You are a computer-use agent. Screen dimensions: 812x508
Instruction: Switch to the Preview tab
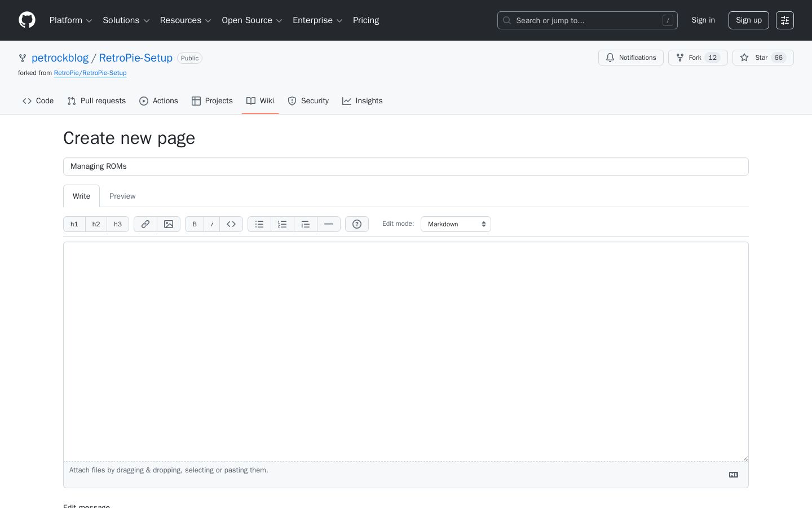[x=122, y=196]
